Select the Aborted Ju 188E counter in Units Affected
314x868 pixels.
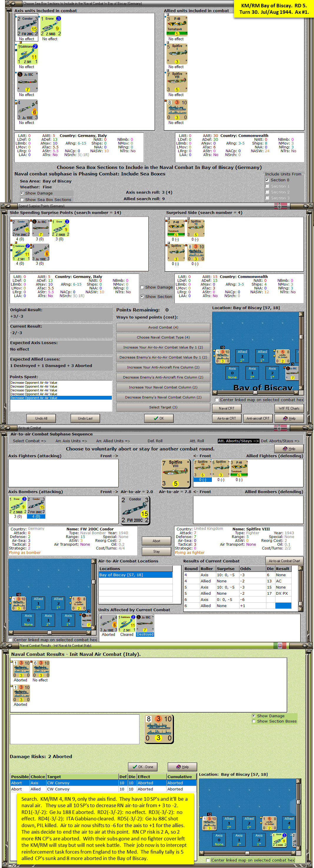point(108,623)
